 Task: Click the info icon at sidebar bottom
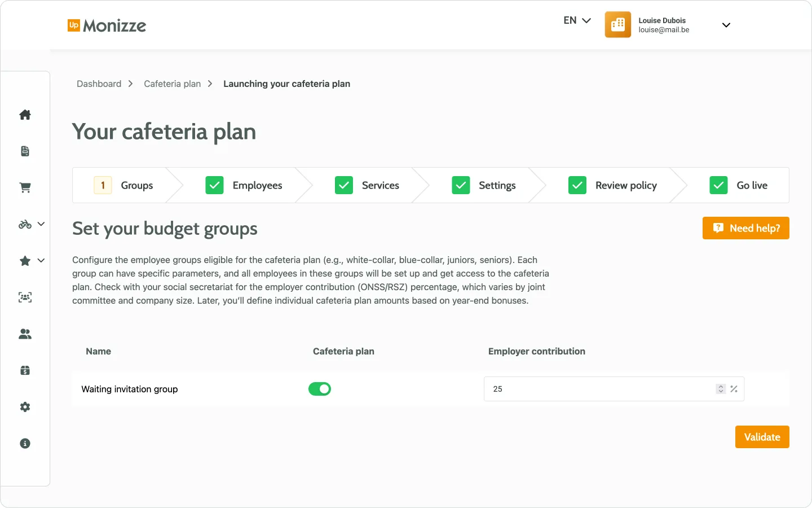25,443
